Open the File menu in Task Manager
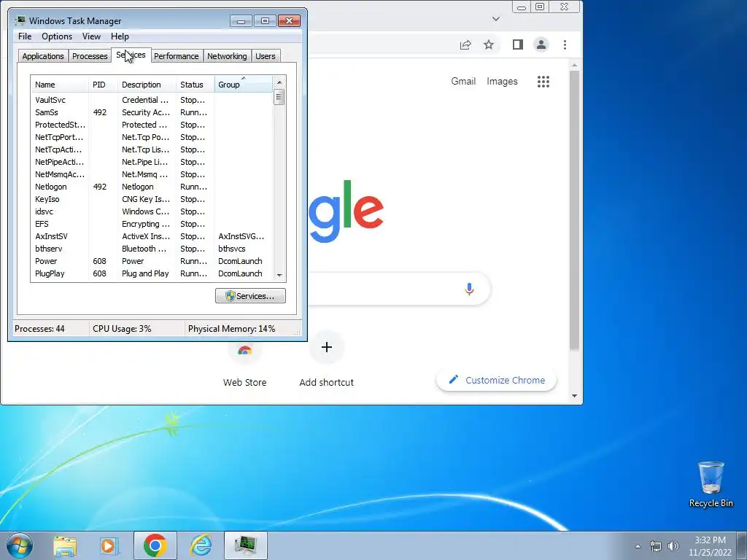The width and height of the screenshot is (747, 560). 25,36
